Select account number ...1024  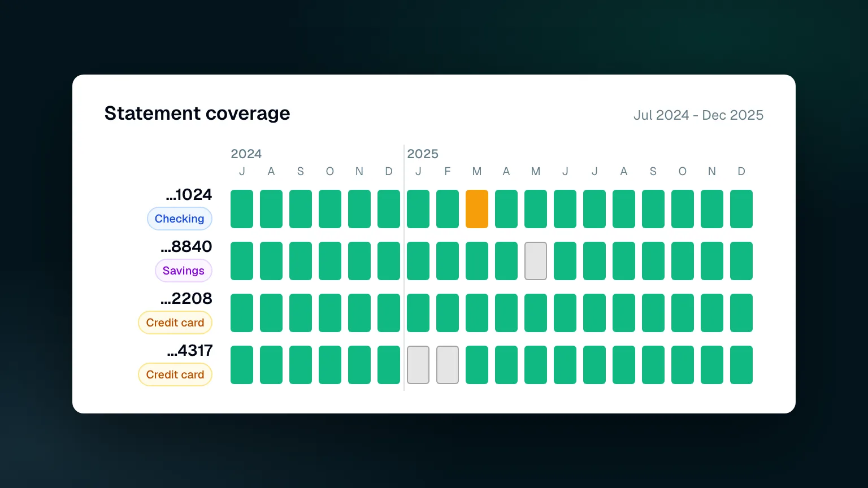(x=189, y=194)
